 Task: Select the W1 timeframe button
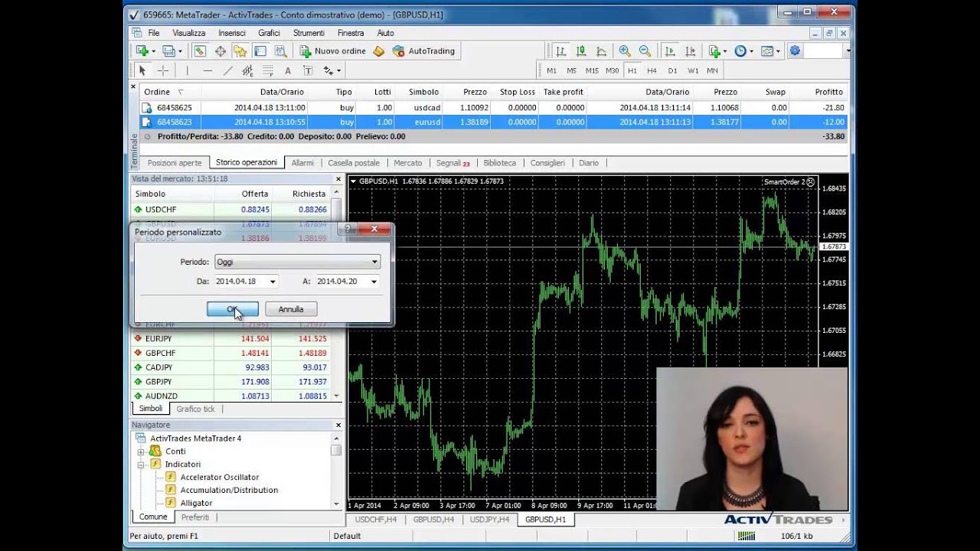coord(693,70)
